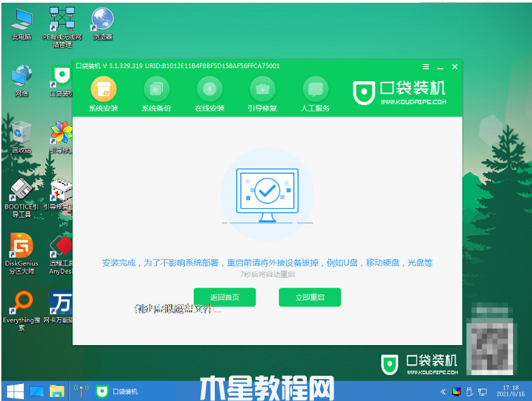
Task: Open the colorful pinwheel desktop shortcut
Action: point(61,137)
